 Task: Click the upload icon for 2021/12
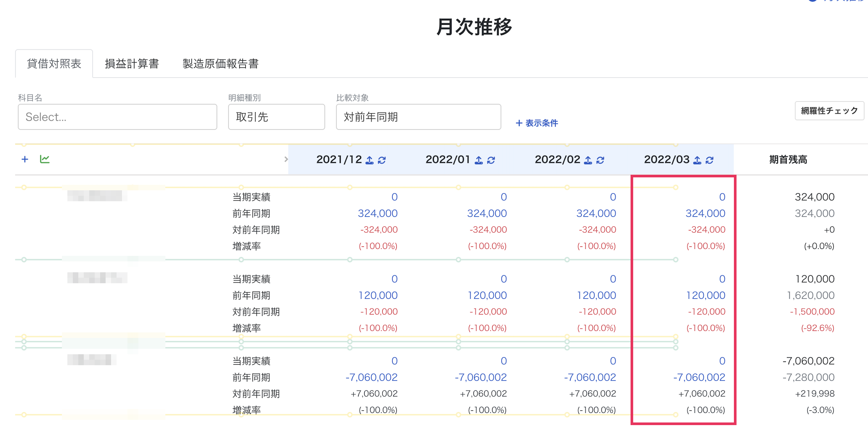(370, 160)
